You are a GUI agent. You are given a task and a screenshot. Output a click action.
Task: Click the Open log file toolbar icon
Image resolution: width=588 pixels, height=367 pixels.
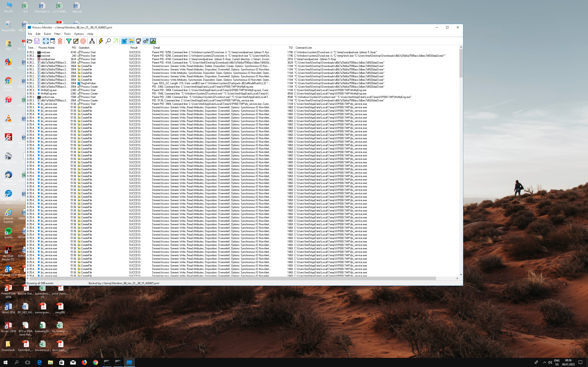tap(30, 41)
